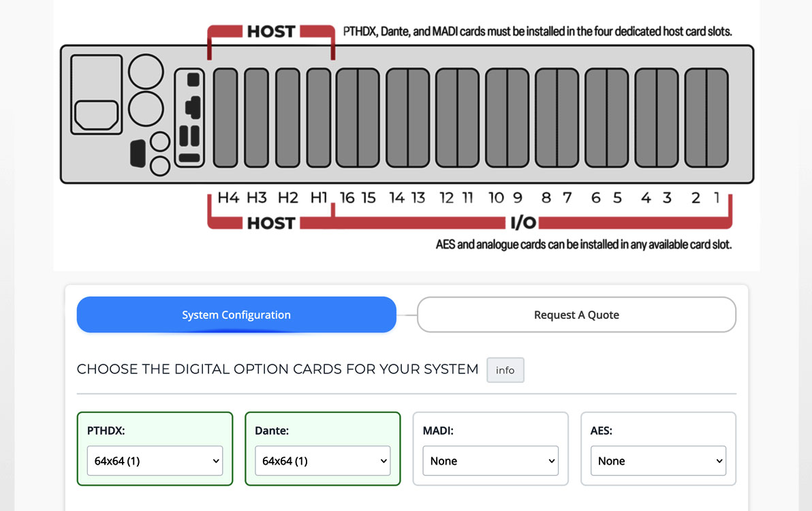
Task: Expand the MADI selection dropdown
Action: [490, 461]
